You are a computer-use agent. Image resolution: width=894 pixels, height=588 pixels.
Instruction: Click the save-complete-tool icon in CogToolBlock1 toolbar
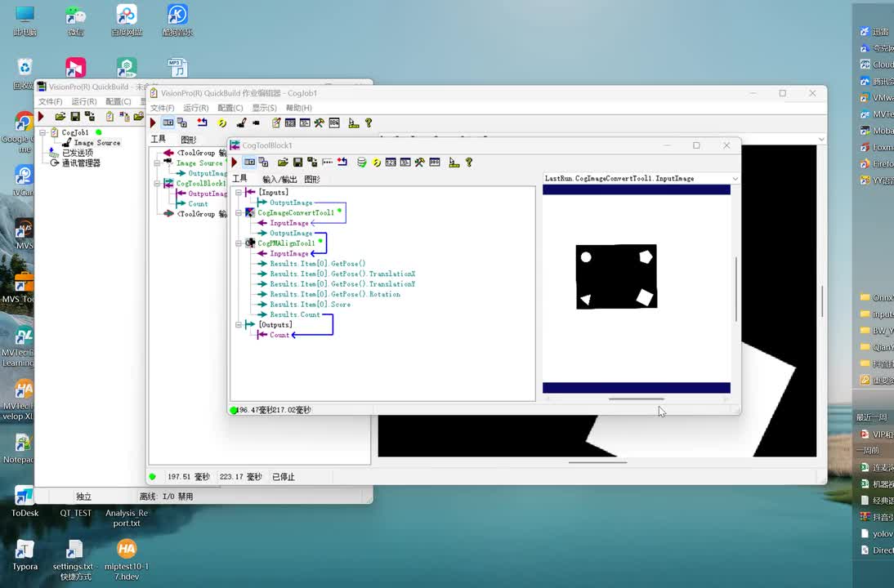(312, 163)
